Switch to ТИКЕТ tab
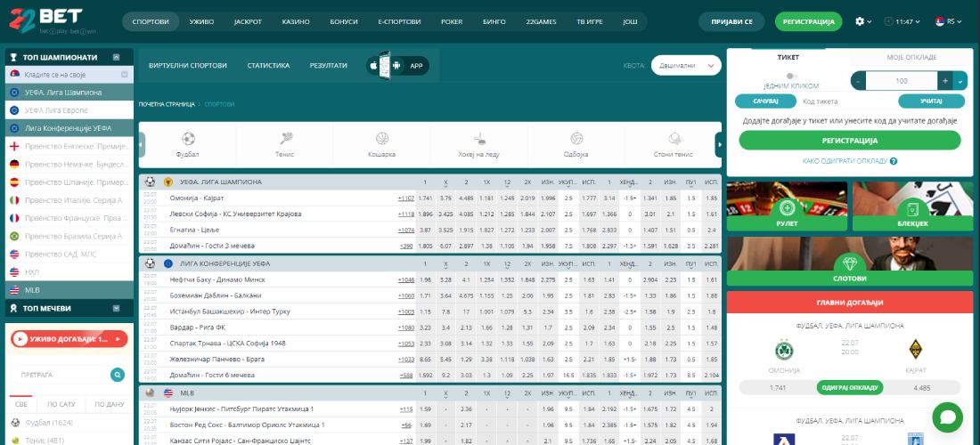This screenshot has height=445, width=980. (x=788, y=58)
